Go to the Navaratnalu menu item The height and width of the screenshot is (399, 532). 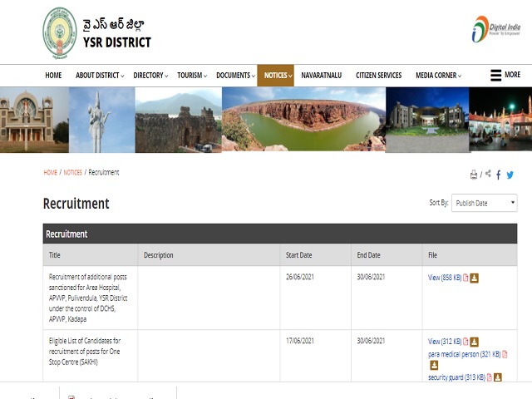point(320,76)
